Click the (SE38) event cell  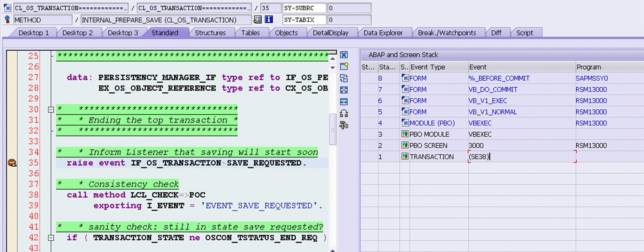coord(522,156)
